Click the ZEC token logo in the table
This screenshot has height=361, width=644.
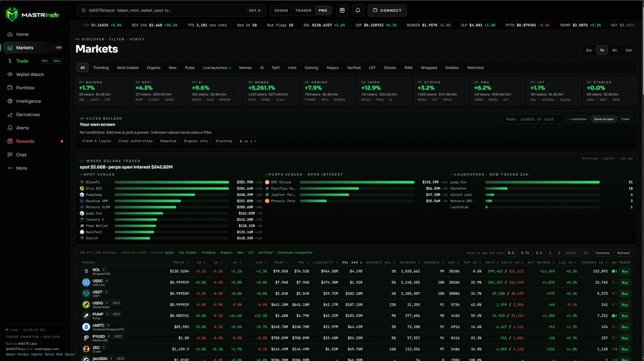(x=86, y=349)
